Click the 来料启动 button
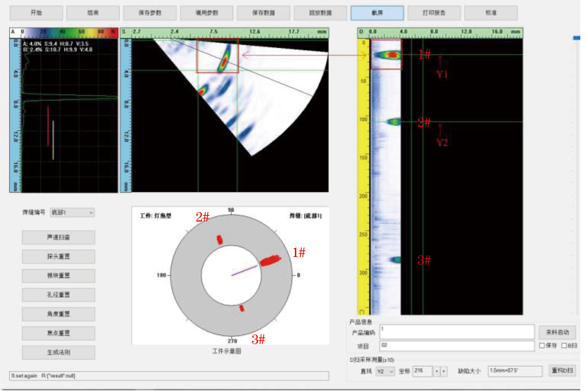The image size is (587, 392). 557,332
